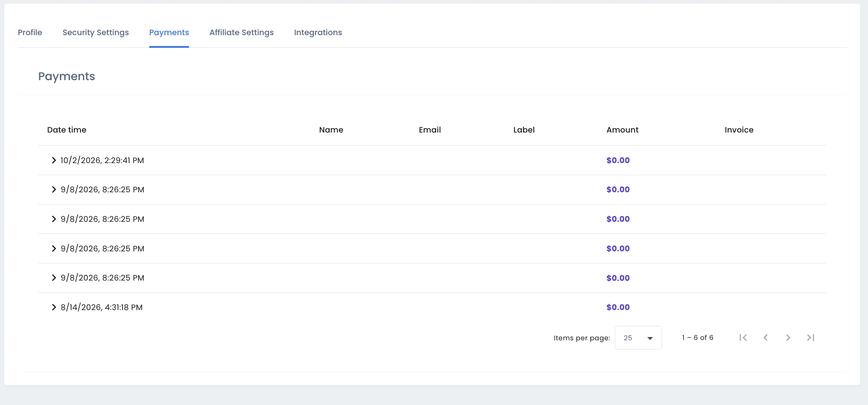
Task: Expand the 8/14/2026, 4:31:18 PM payment row
Action: (54, 307)
